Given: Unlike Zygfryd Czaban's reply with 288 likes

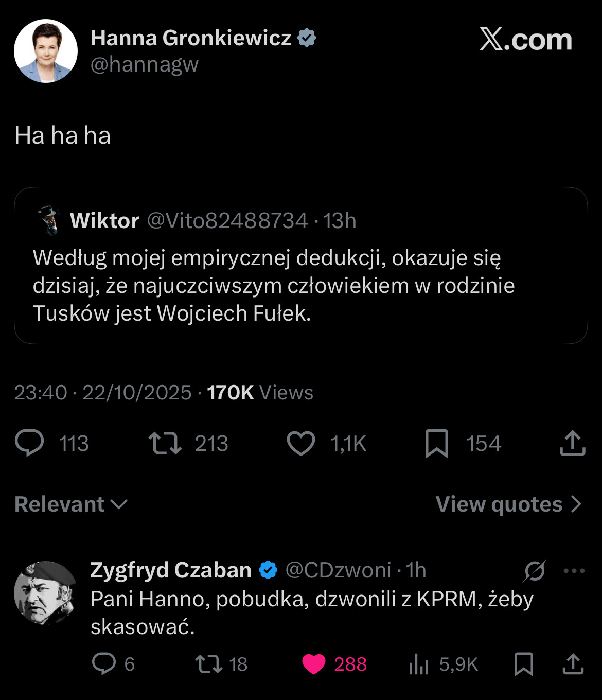Looking at the screenshot, I should coord(314,664).
